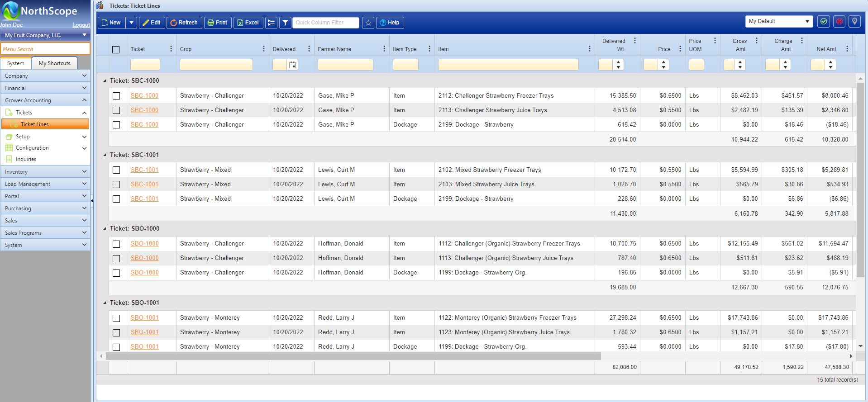Screen dimensions: 868x402
Task: Check the Mixed Strawberry Freezer Trays row
Action: [x=116, y=170]
